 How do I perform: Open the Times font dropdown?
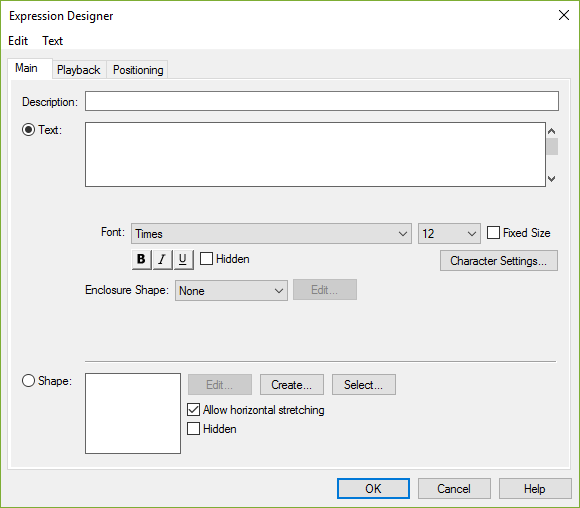pyautogui.click(x=271, y=233)
